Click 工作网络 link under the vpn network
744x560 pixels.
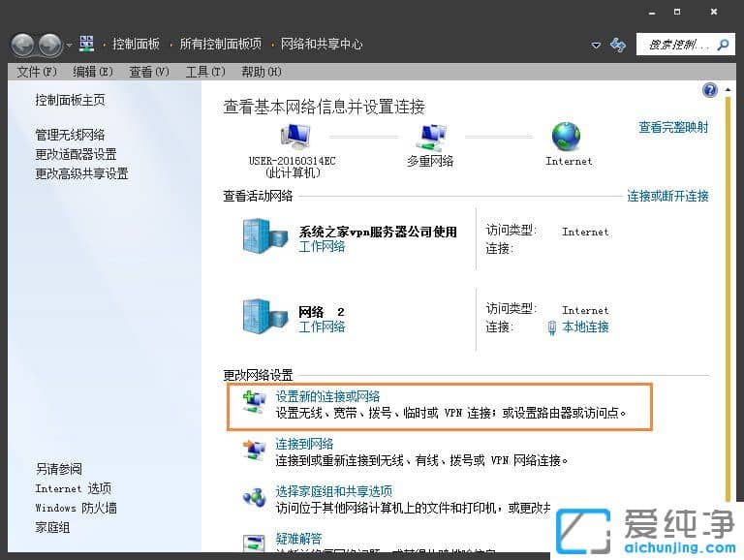click(322, 246)
